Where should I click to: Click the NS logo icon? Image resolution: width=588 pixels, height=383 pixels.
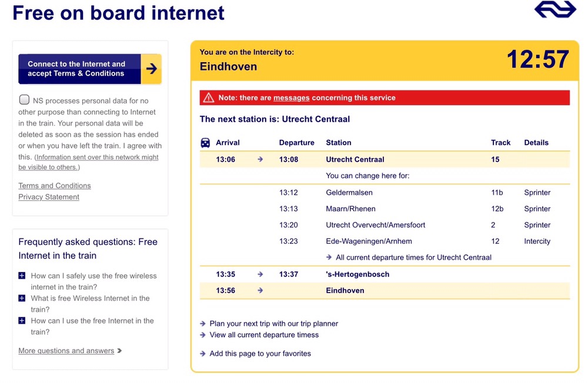click(554, 9)
